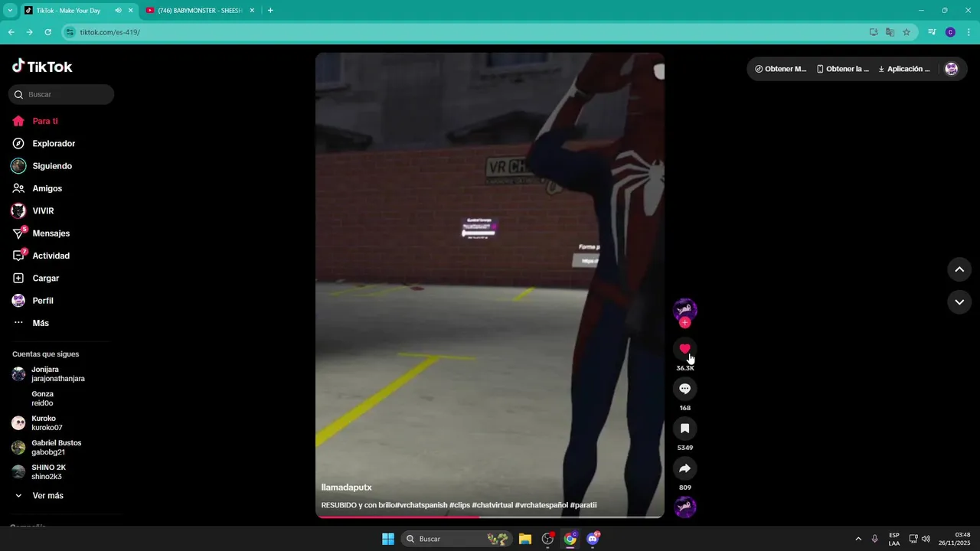Follow creator with the red plus badge
Image resolution: width=980 pixels, height=551 pixels.
click(684, 323)
